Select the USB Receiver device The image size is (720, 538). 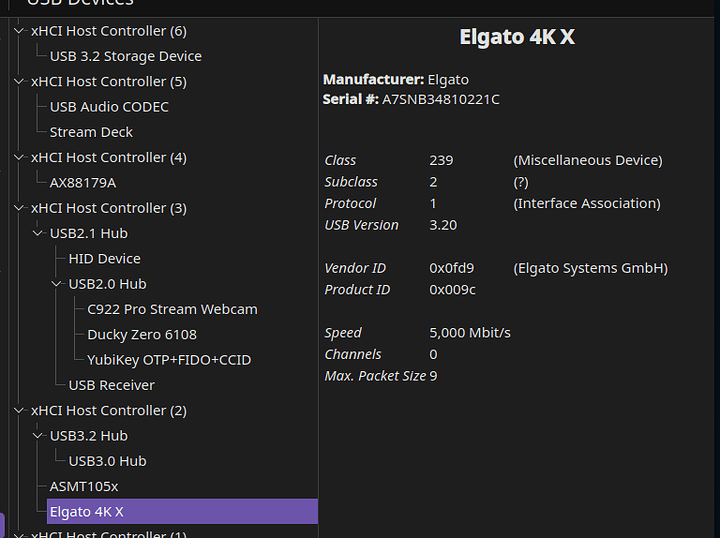[111, 385]
